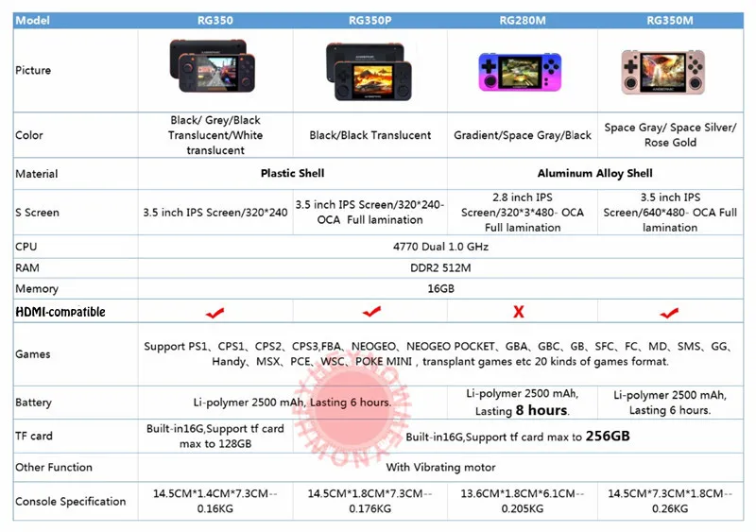Screen dimensions: 756x532
Task: Click the "14.5CM*1.4CM*7.3CM-- 0.16KG" cell
Action: coord(215,501)
